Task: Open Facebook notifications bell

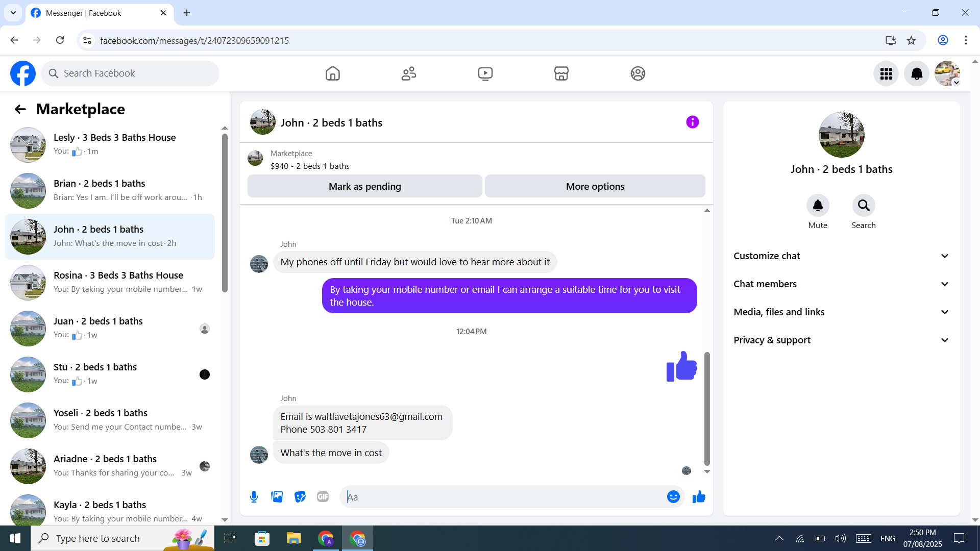Action: pyautogui.click(x=917, y=73)
